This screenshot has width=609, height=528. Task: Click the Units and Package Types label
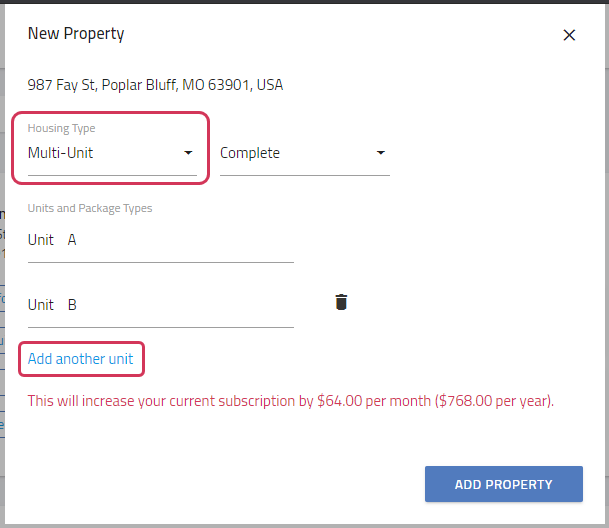click(x=90, y=208)
